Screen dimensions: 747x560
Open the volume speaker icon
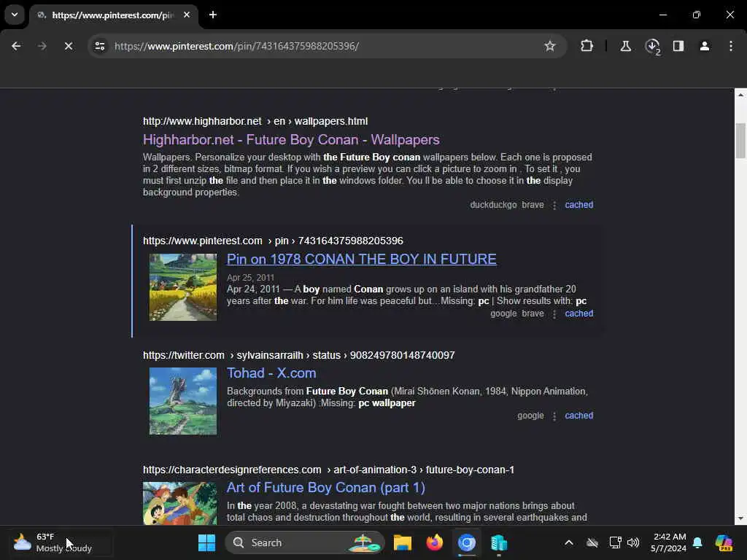(633, 542)
